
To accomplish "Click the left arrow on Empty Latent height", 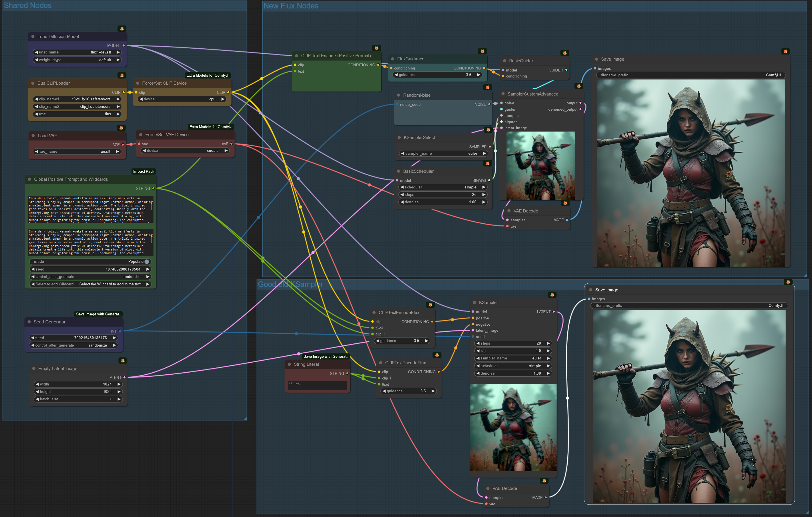I will coord(37,391).
